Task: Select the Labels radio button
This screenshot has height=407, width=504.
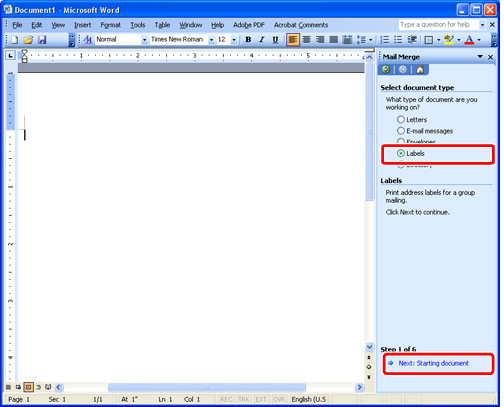Action: tap(401, 153)
